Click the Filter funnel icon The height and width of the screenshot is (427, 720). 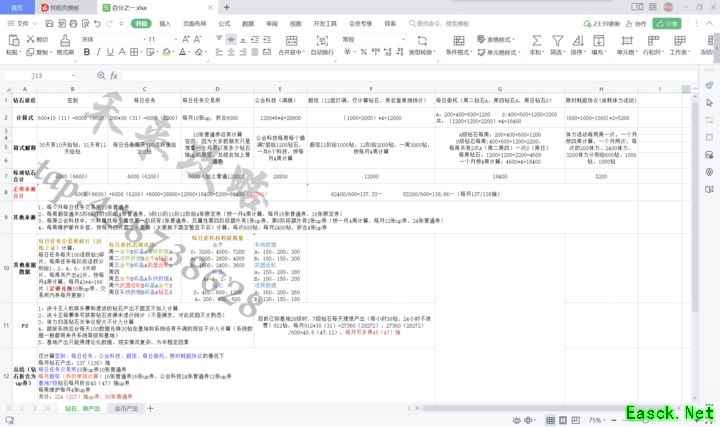coord(558,40)
